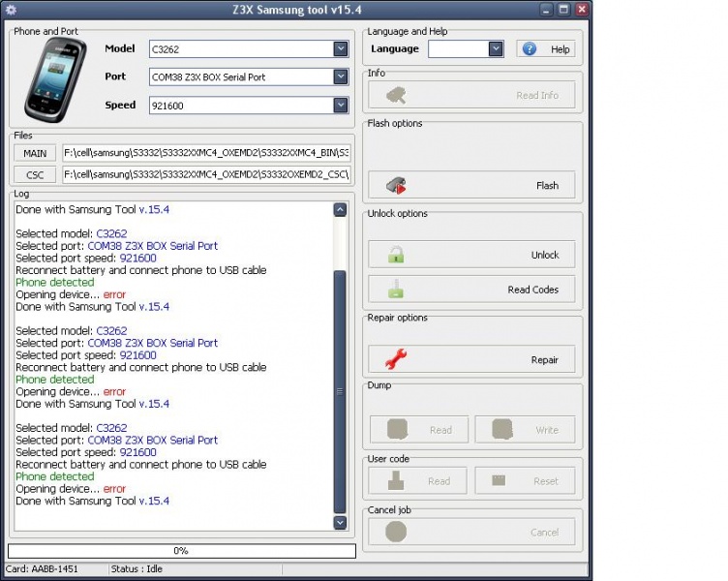Screen dimensions: 728x581
Task: Click the Read Codes label
Action: point(533,290)
